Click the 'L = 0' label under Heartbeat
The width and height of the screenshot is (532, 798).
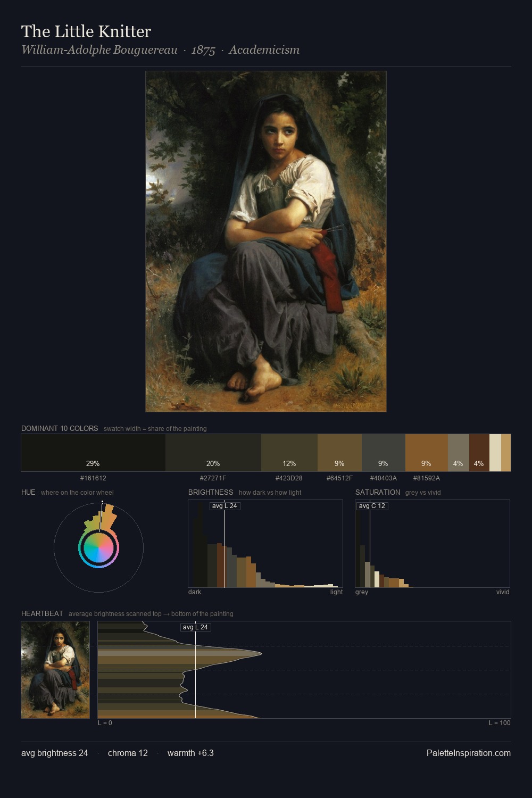click(x=105, y=723)
